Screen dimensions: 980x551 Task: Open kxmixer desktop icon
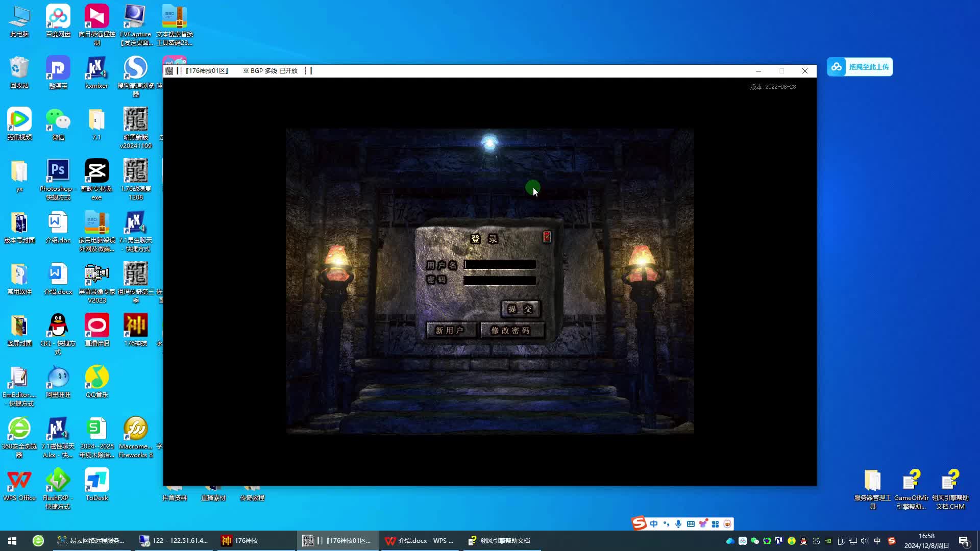coord(97,73)
